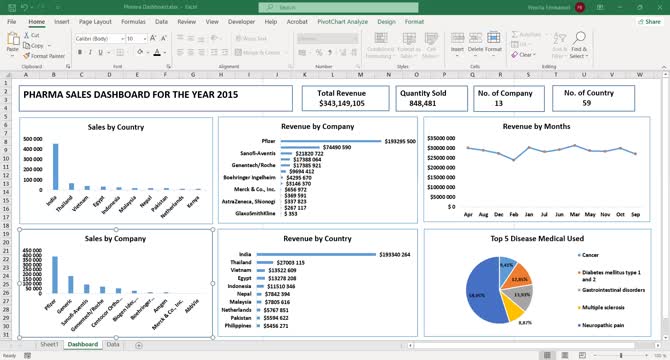Click the Ribbon Display Options icon
The width and height of the screenshot is (670, 360).
pos(600,7)
